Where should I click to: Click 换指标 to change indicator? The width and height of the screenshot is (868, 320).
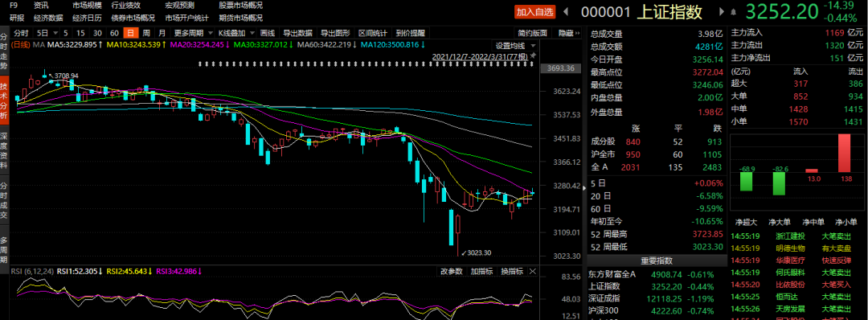pos(511,271)
